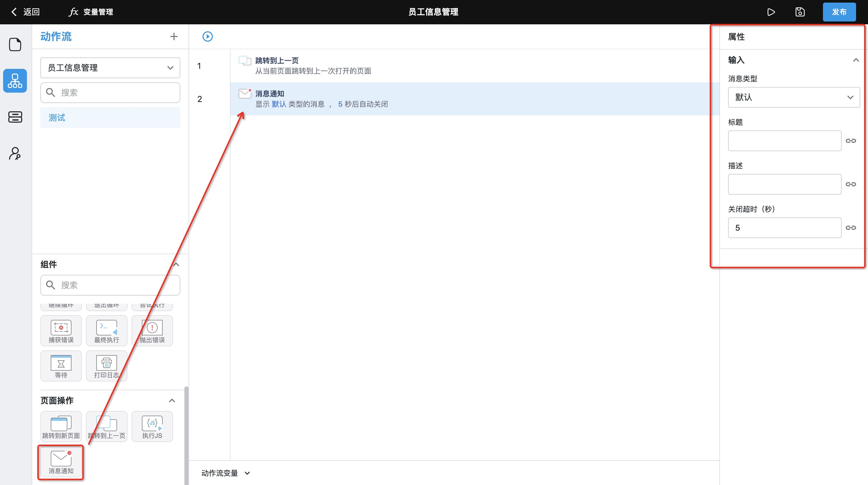Run the flow with circular play icon
Screen dimensions: 868x485
click(208, 36)
